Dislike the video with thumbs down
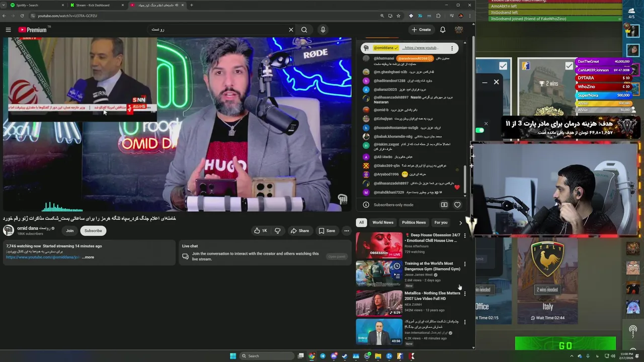 pyautogui.click(x=278, y=231)
